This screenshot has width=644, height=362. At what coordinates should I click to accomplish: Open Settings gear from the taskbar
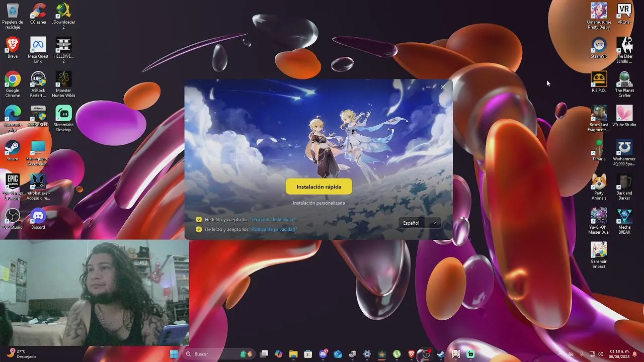pyautogui.click(x=367, y=354)
